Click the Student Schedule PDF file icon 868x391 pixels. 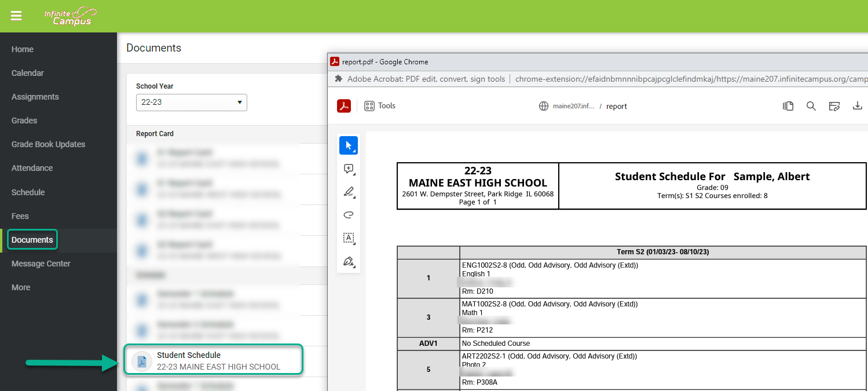(142, 361)
